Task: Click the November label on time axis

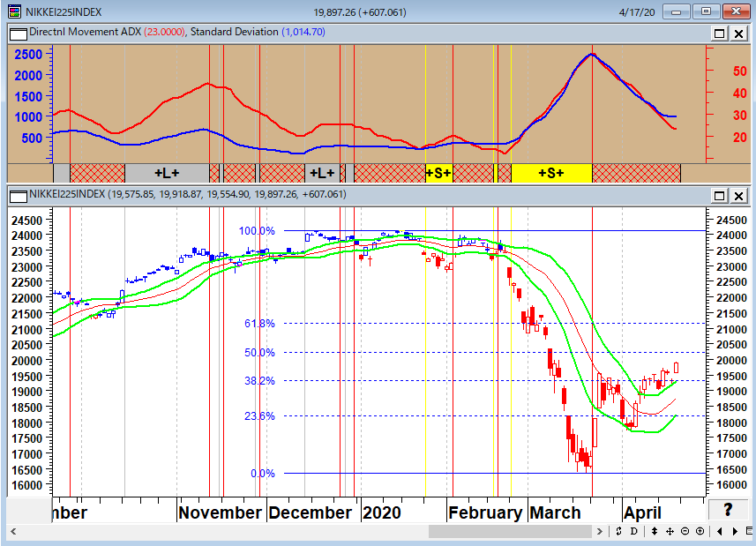Action: [220, 512]
